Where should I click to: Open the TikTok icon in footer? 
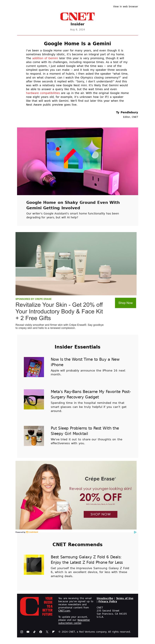34,632
